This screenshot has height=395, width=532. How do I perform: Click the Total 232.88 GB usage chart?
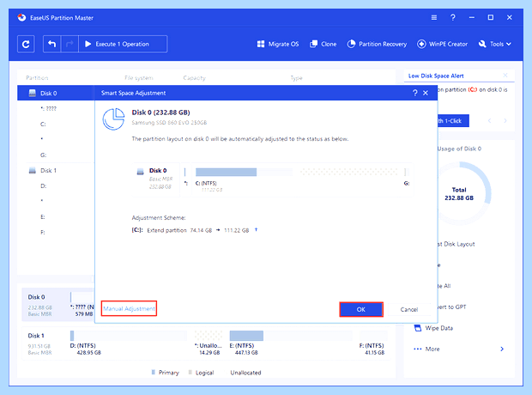(459, 194)
